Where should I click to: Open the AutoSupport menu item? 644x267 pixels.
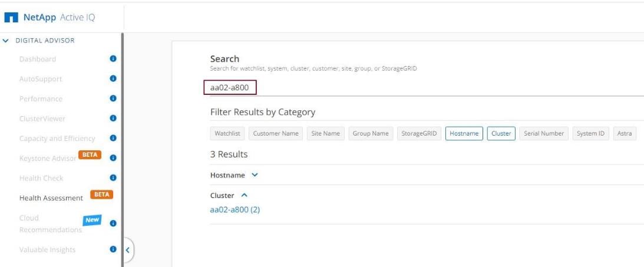click(41, 79)
